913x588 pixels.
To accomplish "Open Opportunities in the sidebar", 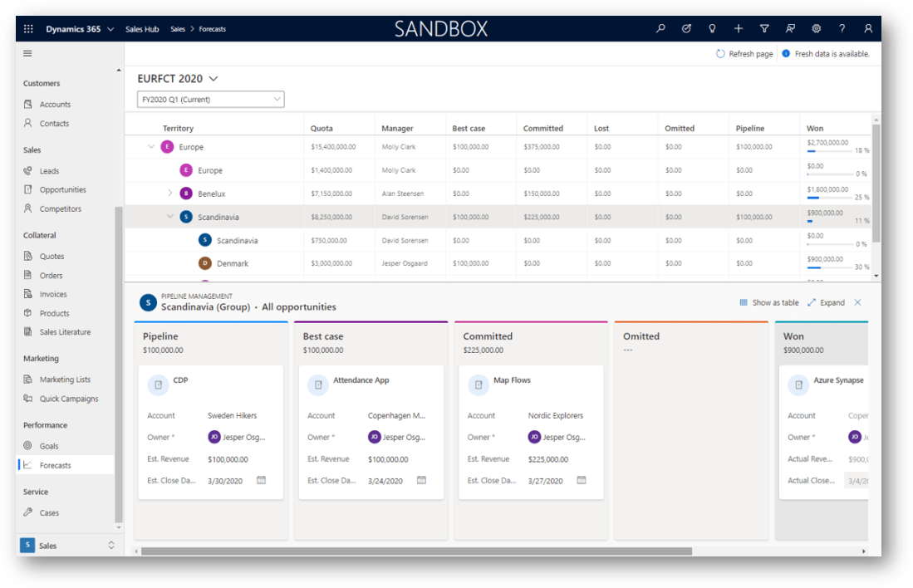I will click(62, 190).
